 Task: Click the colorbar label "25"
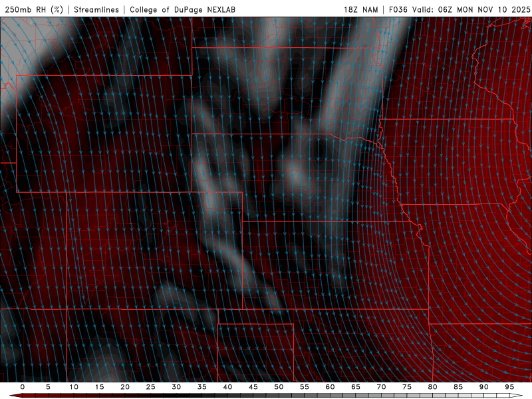pyautogui.click(x=151, y=387)
